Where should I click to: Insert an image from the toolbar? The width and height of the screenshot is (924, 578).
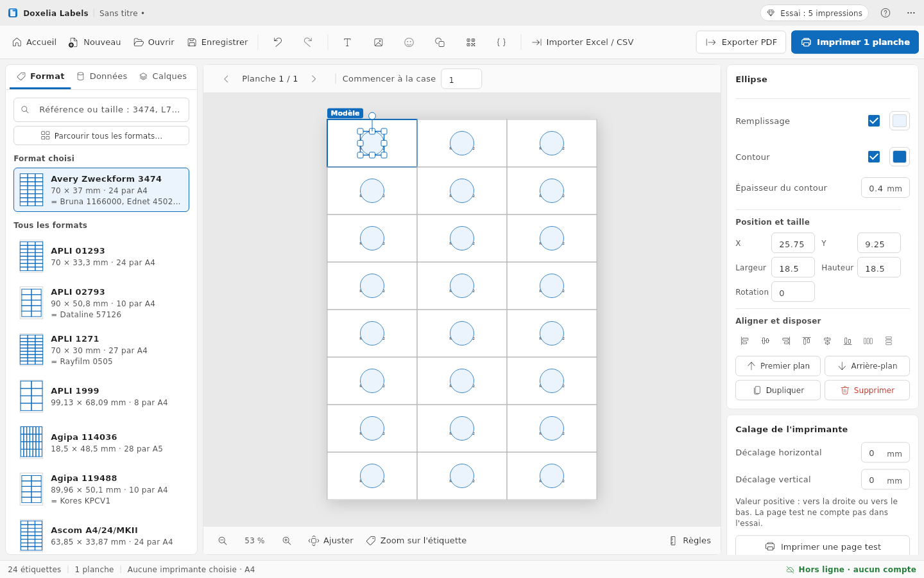pyautogui.click(x=379, y=42)
